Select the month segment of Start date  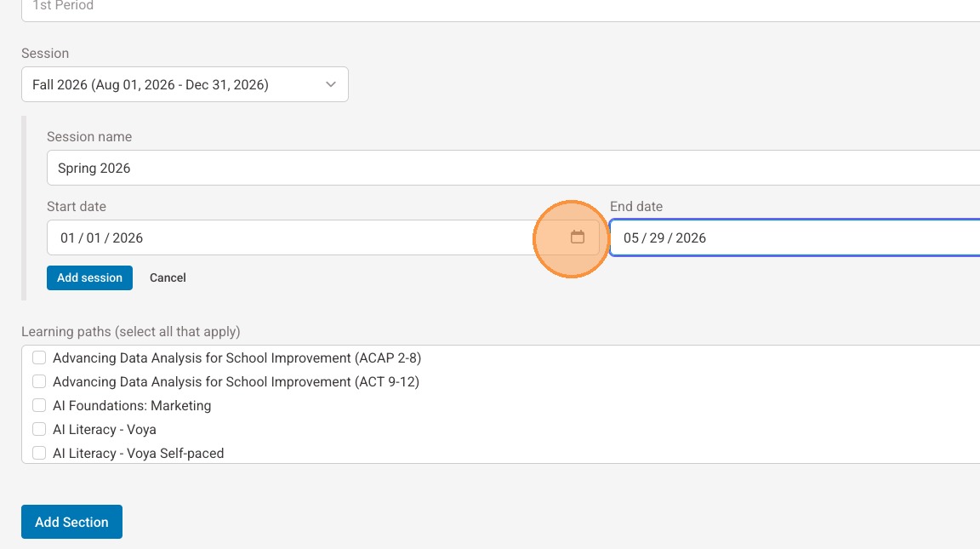(x=68, y=237)
